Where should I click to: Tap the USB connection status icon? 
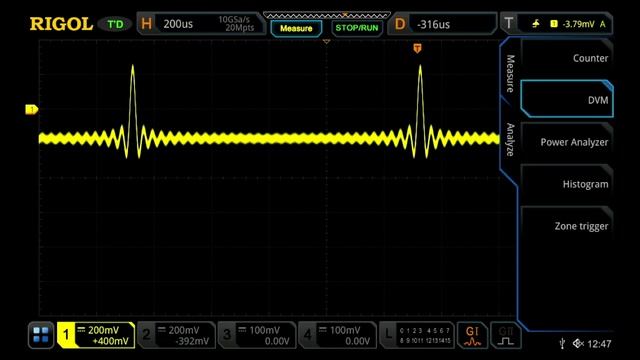click(x=562, y=344)
